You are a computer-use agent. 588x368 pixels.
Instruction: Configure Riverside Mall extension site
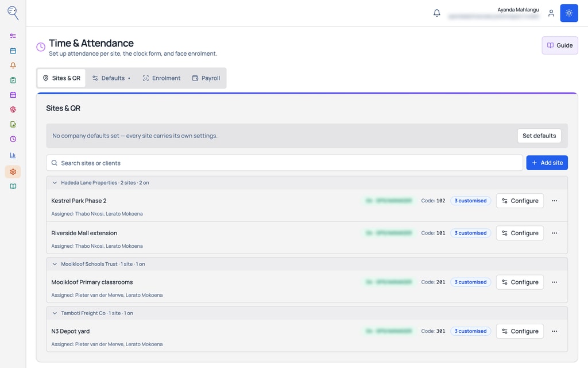click(x=520, y=233)
